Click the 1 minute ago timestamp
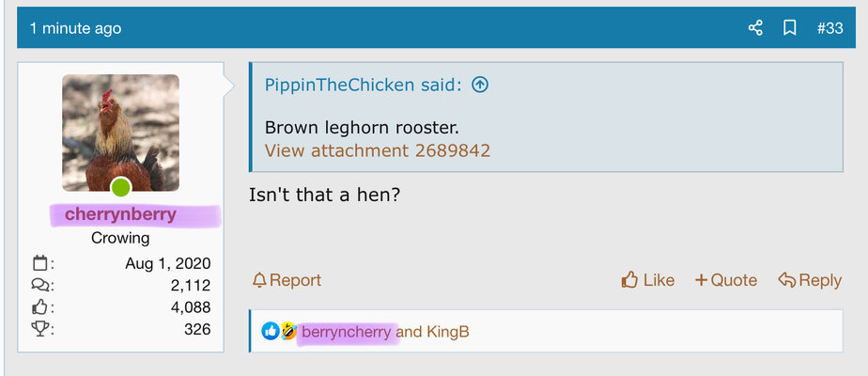The image size is (868, 376). [x=75, y=28]
